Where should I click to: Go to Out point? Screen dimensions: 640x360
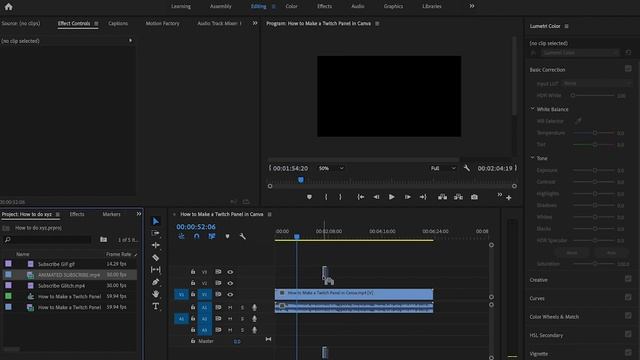(x=423, y=197)
